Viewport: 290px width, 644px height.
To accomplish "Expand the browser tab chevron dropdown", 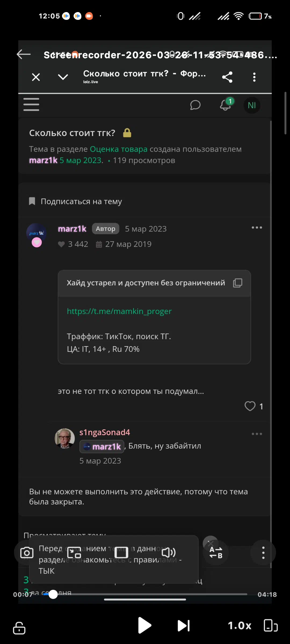I will point(63,77).
